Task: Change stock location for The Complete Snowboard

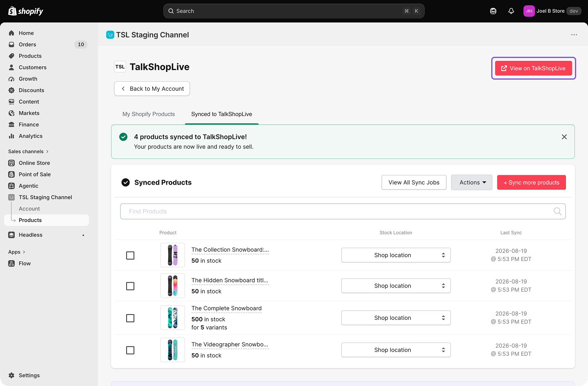Action: click(x=396, y=318)
